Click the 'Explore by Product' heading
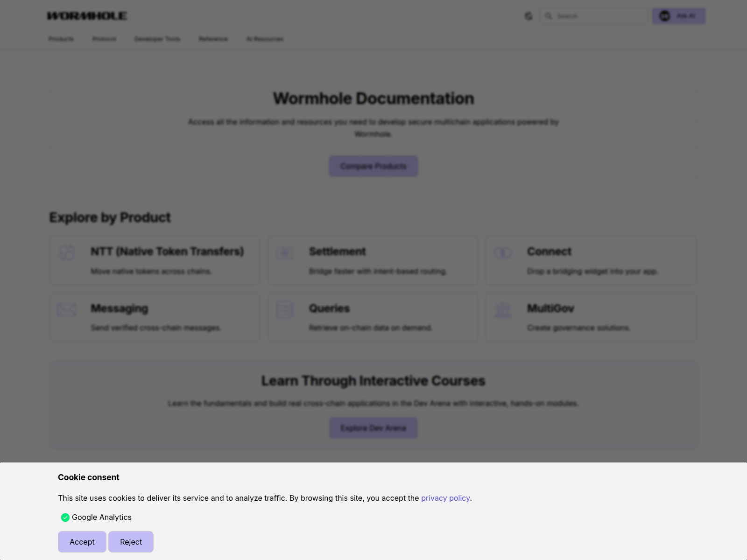 (x=110, y=217)
